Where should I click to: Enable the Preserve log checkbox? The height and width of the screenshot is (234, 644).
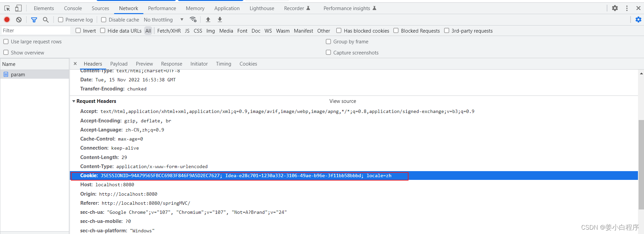(x=61, y=19)
